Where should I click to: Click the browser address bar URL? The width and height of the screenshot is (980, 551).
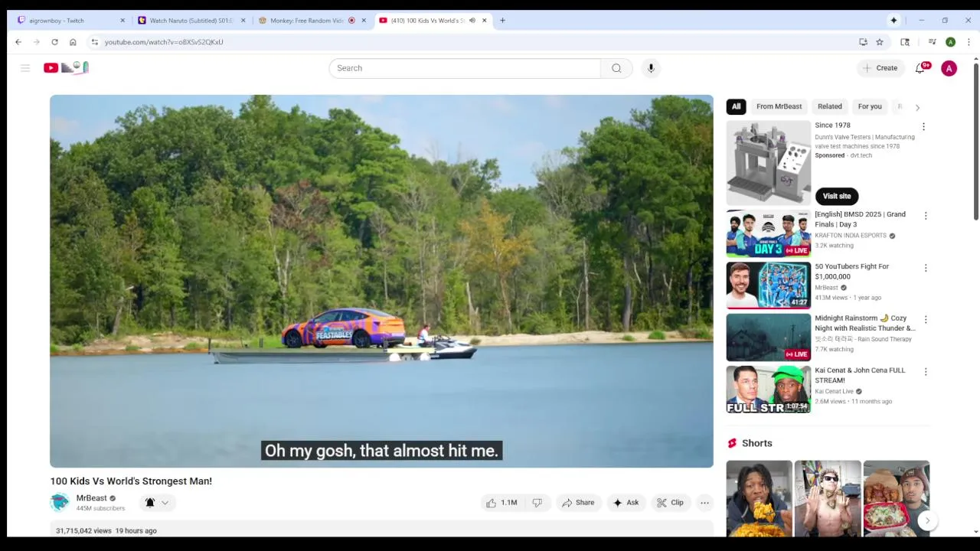tap(164, 42)
